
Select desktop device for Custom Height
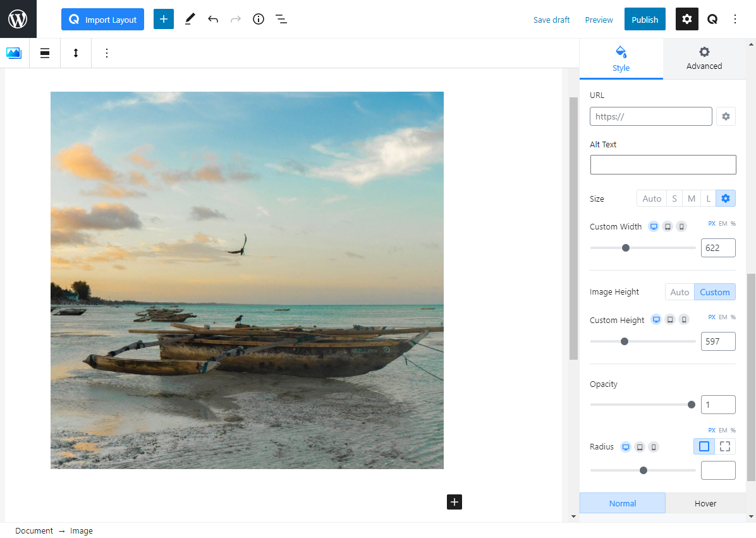pos(656,320)
